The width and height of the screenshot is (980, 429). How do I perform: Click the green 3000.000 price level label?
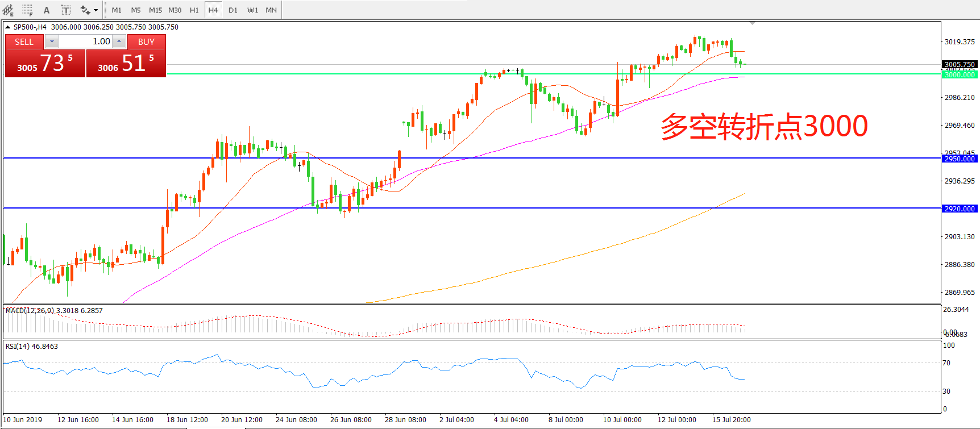(960, 74)
